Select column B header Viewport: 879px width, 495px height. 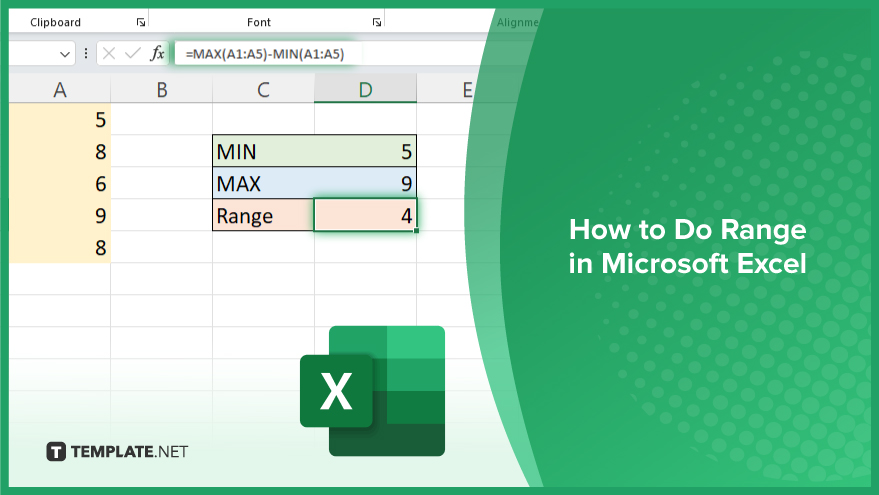pyautogui.click(x=161, y=90)
